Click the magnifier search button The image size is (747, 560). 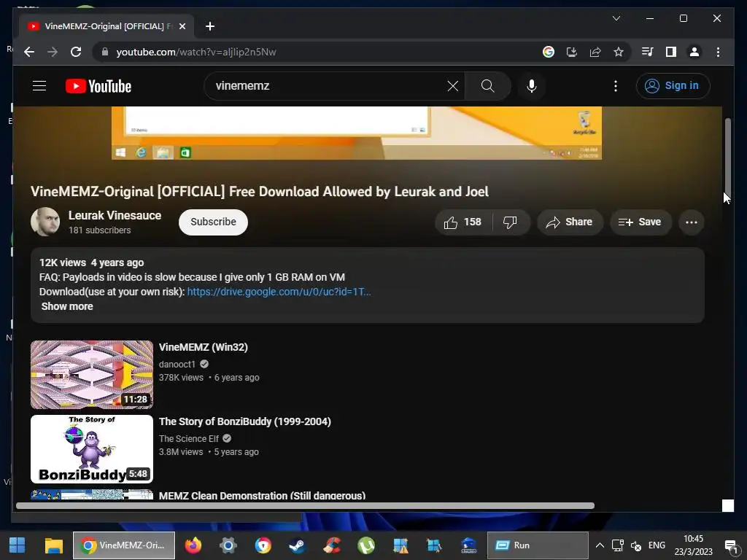pos(487,86)
